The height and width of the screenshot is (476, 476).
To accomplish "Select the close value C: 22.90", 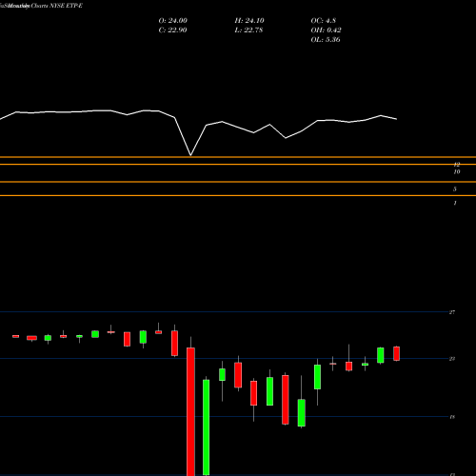I will coord(172,30).
